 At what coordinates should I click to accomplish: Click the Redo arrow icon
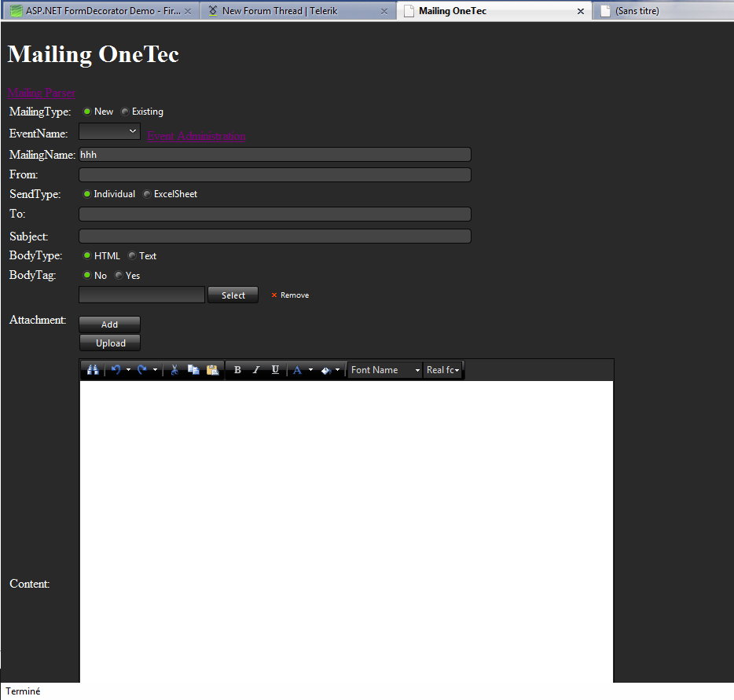click(x=142, y=370)
